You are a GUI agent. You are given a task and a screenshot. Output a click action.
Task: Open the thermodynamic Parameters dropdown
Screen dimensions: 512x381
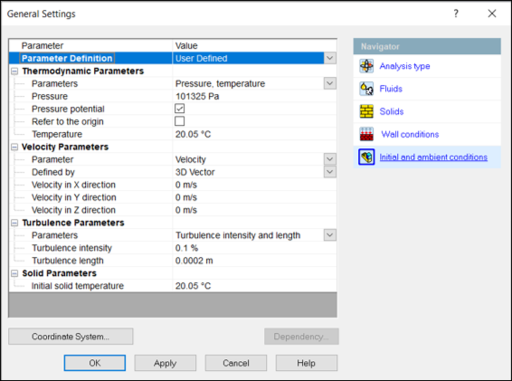pos(330,83)
